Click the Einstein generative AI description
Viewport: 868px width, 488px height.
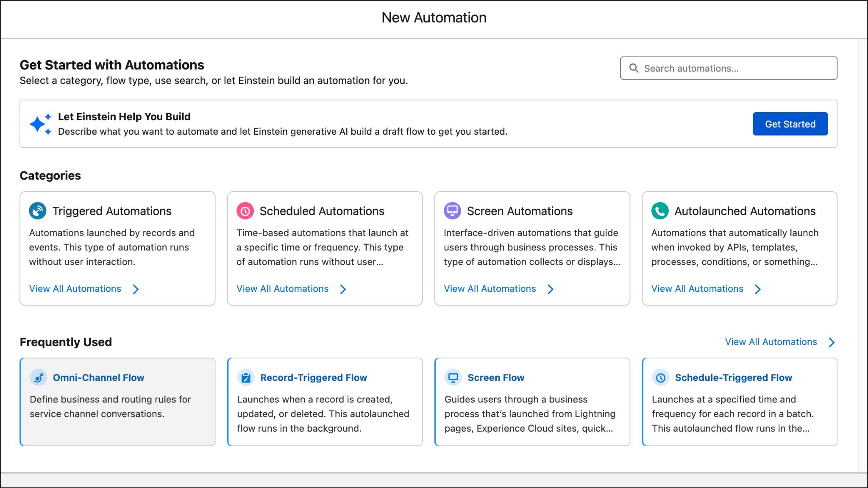coord(283,132)
